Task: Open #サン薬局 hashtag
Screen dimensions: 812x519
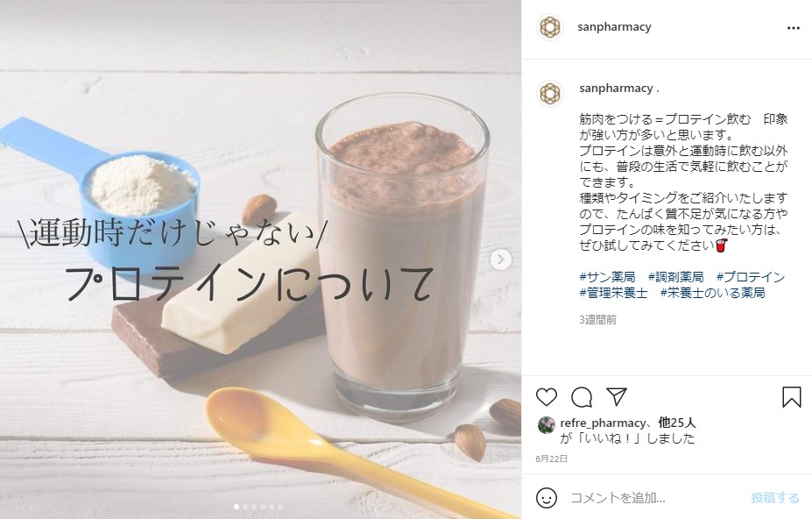Action: click(x=607, y=277)
